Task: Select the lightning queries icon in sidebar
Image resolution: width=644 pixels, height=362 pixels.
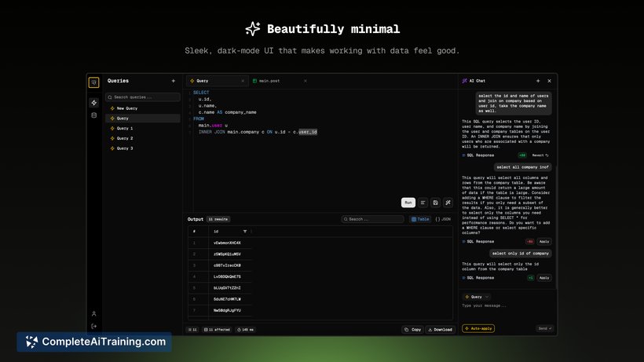Action: (x=93, y=102)
